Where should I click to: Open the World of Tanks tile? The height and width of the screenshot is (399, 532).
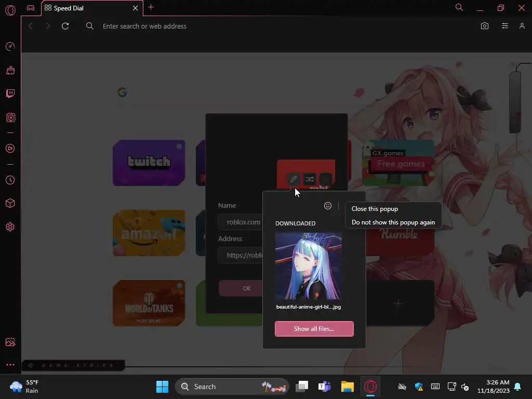149,303
